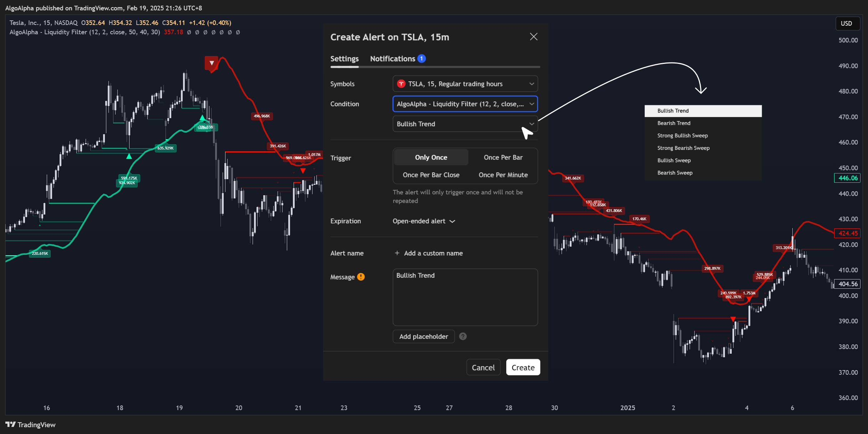This screenshot has height=434, width=868.
Task: Click the 1.753M volume label
Action: coord(749,293)
